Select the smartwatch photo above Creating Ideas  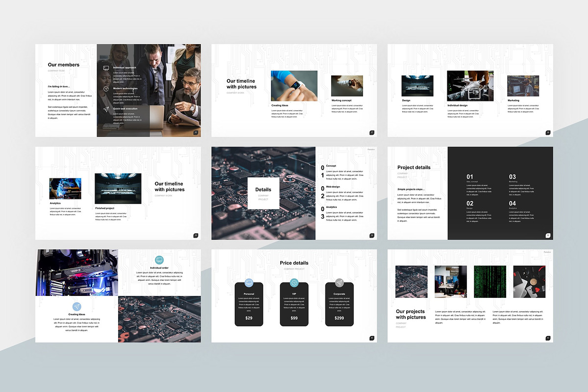pyautogui.click(x=294, y=86)
